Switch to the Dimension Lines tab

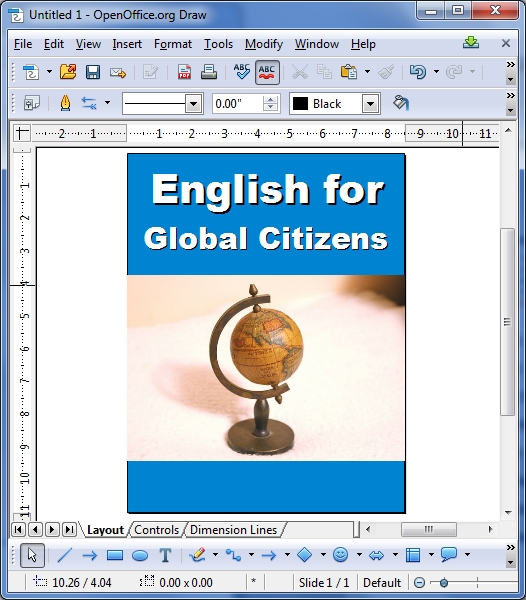tap(233, 530)
